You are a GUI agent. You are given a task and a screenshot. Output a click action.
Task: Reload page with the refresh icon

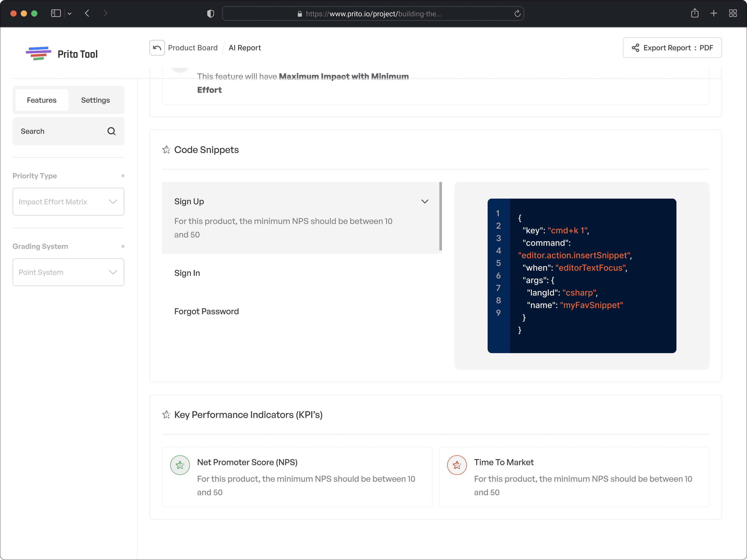tap(517, 14)
